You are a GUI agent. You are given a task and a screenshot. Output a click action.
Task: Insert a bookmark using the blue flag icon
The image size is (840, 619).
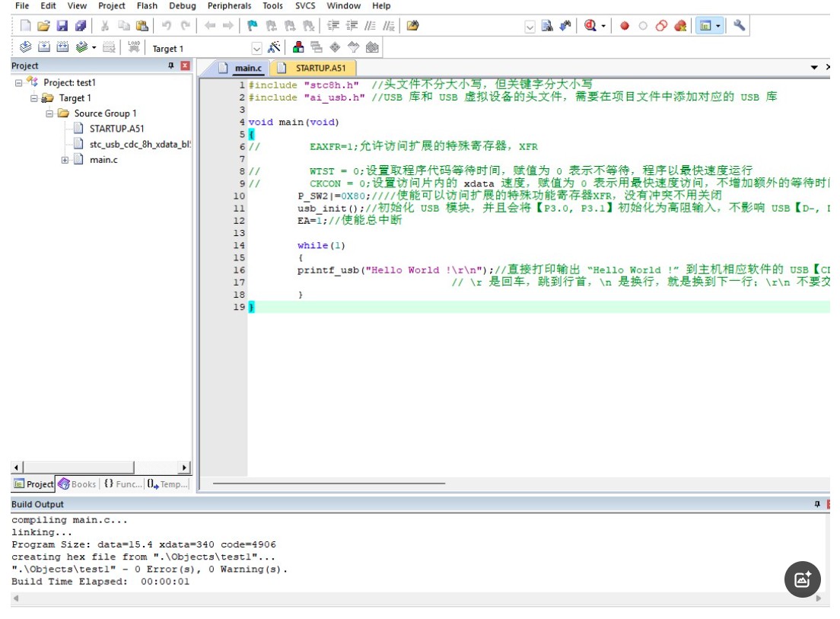[253, 25]
